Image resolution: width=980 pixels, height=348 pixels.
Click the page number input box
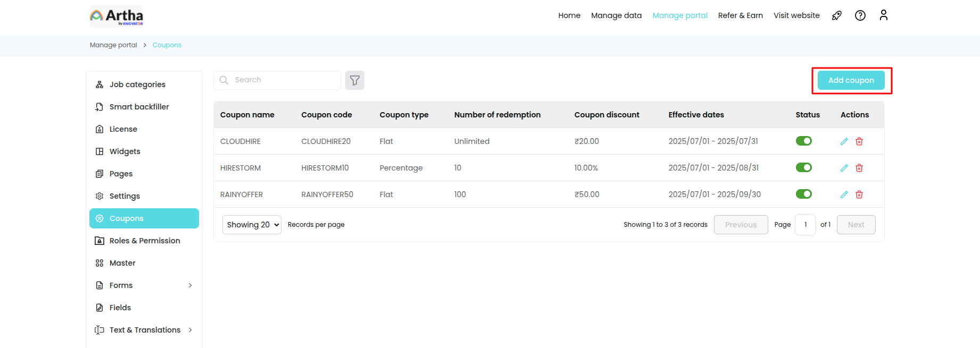805,225
